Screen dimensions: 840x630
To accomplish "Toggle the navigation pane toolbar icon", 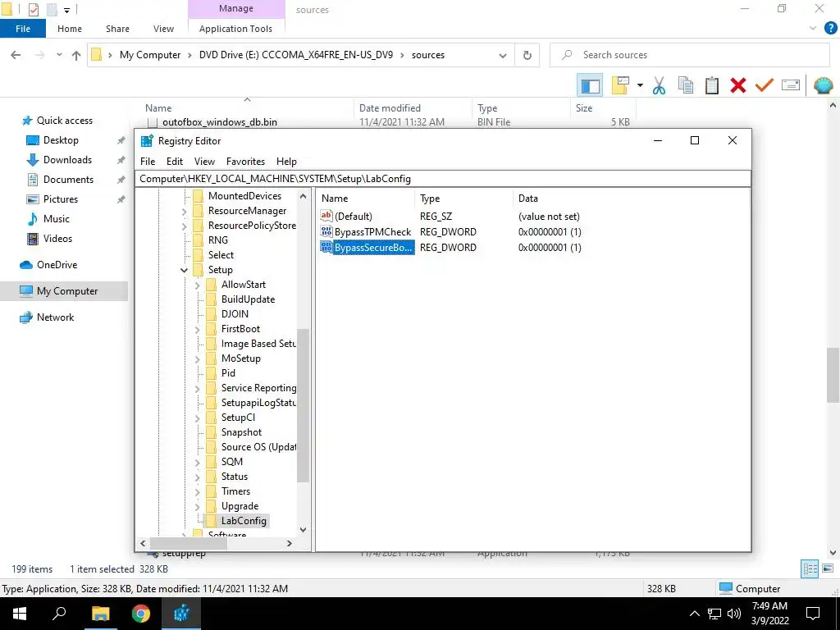I will point(590,85).
